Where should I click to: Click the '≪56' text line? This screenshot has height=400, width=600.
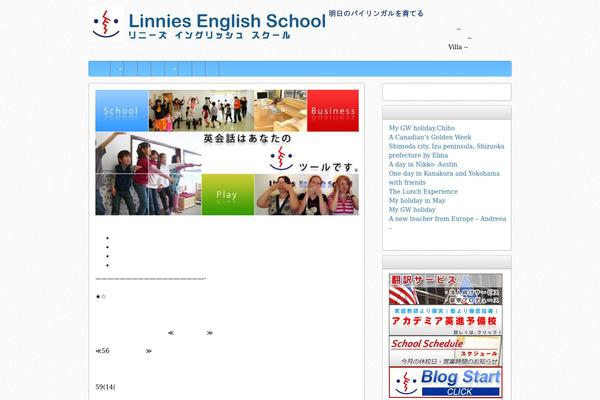click(x=124, y=351)
